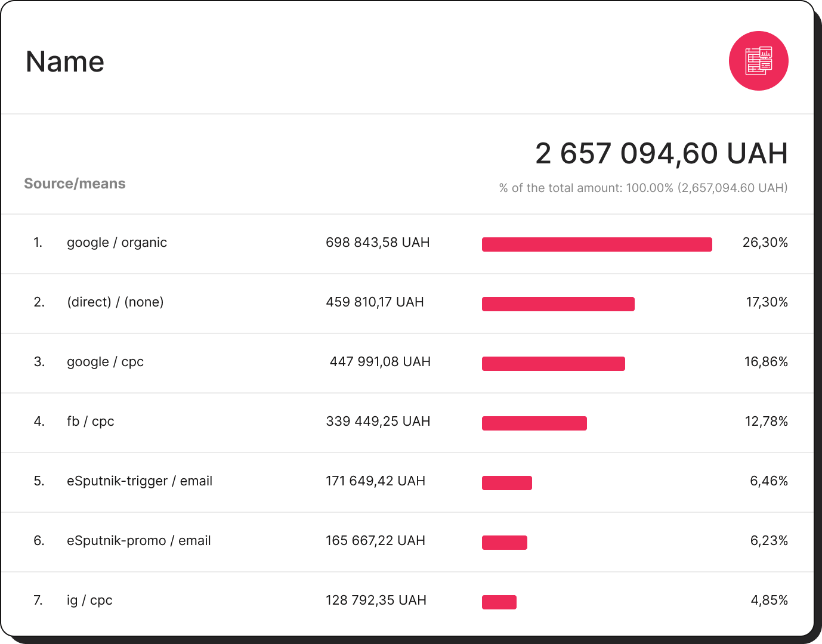
Task: Click the Name widget title
Action: coord(65,61)
